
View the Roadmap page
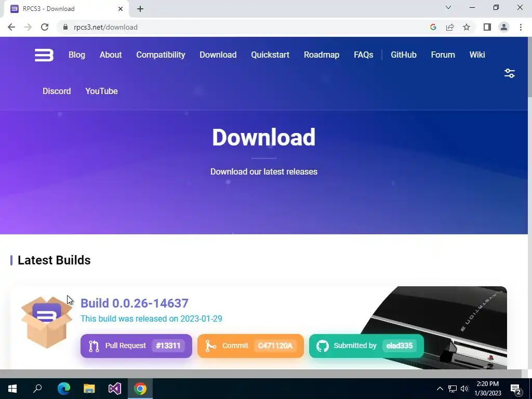click(321, 55)
